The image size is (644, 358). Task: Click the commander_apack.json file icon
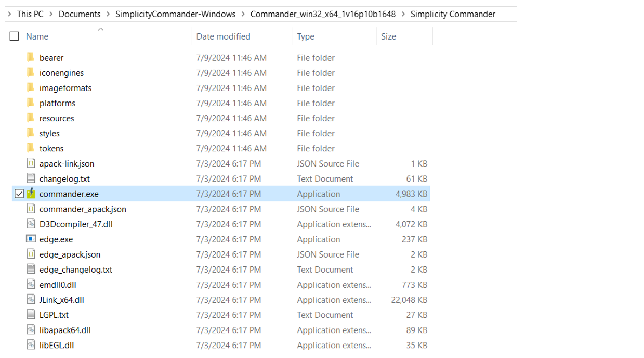(31, 209)
